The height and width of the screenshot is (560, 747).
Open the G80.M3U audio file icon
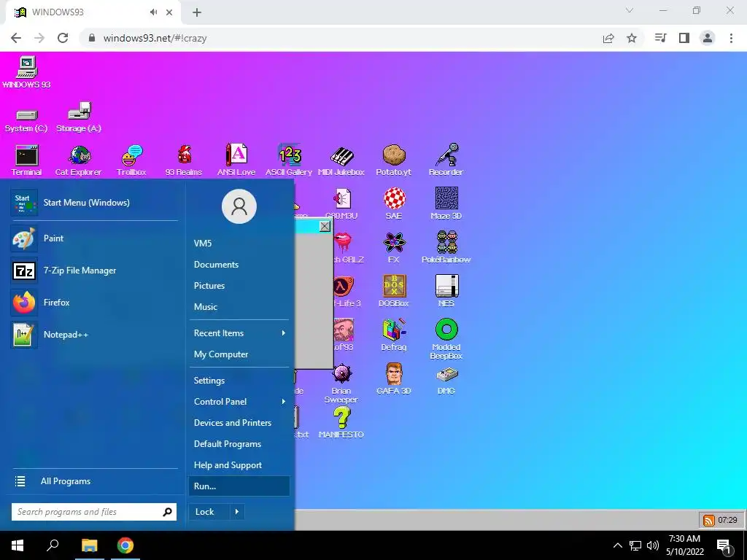(x=342, y=204)
